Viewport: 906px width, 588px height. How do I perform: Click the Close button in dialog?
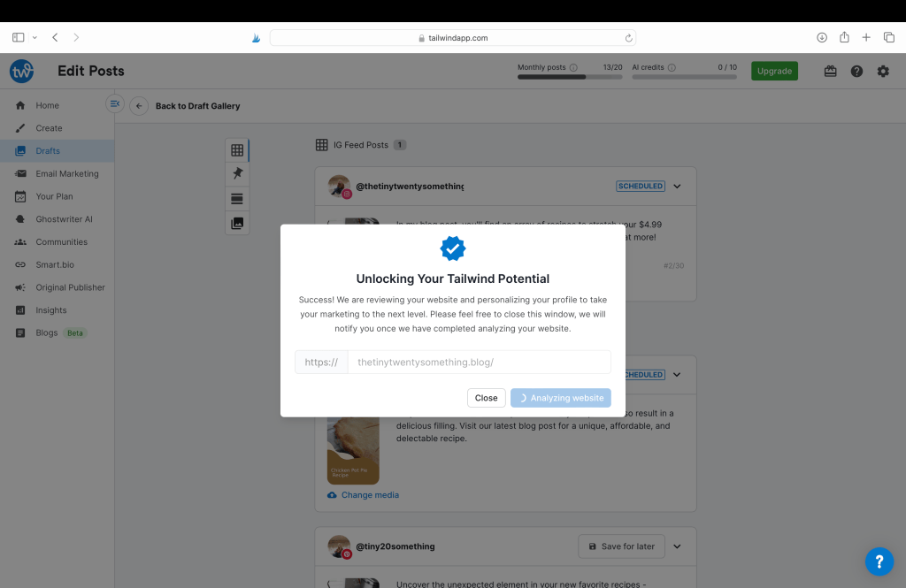(487, 398)
